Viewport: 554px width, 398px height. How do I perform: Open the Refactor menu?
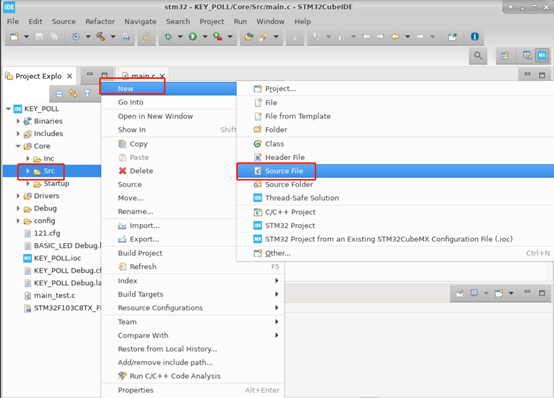coord(100,22)
